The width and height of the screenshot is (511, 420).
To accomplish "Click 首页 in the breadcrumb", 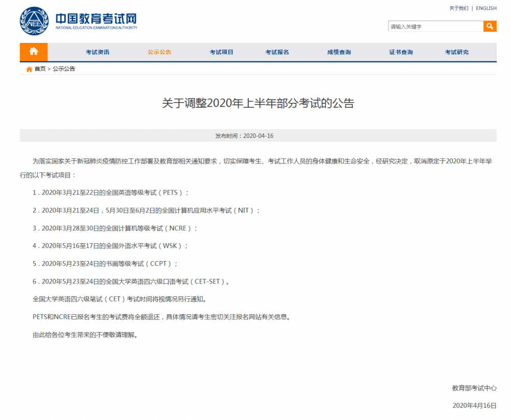I will pyautogui.click(x=40, y=69).
